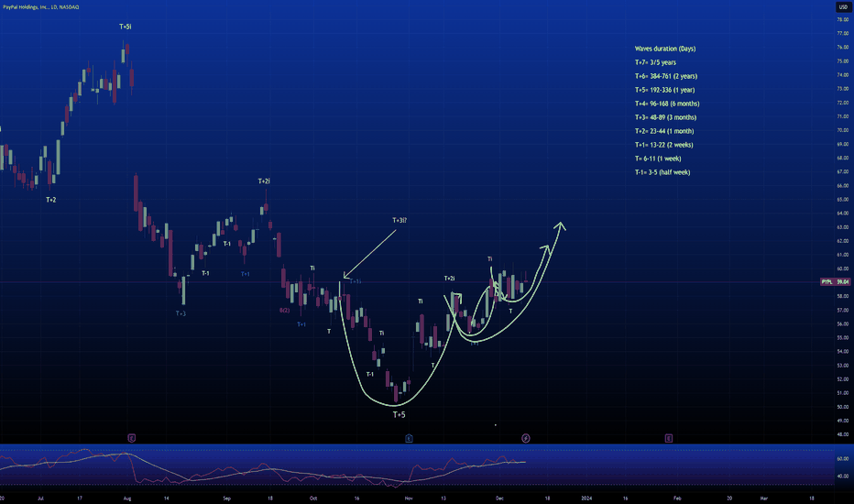The image size is (854, 504).
Task: Click the 50.00 price axis label
Action: coord(843,407)
